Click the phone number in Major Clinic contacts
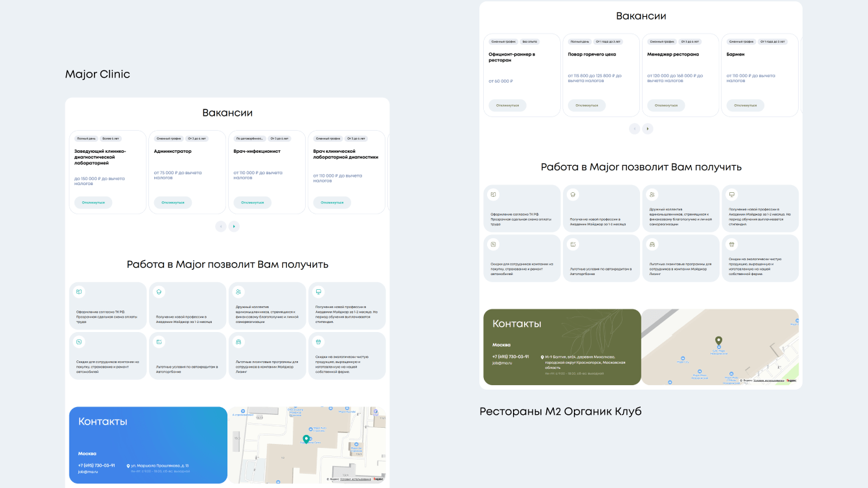868x488 pixels. (97, 465)
